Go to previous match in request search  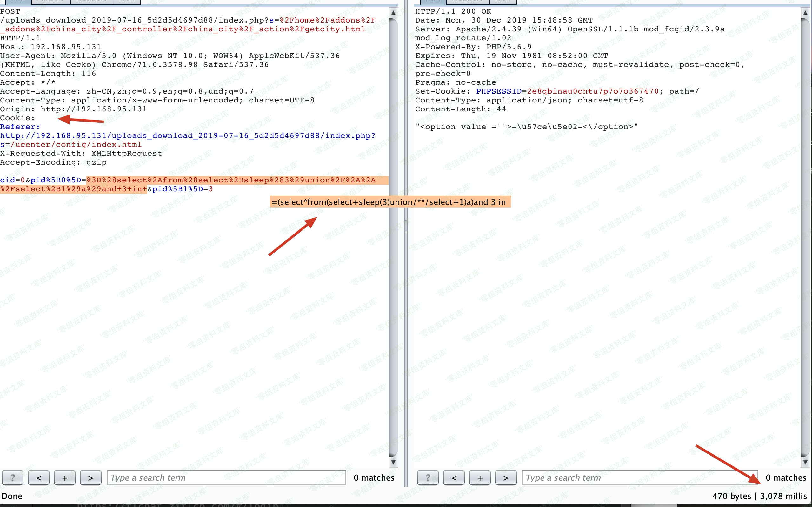[x=39, y=477]
